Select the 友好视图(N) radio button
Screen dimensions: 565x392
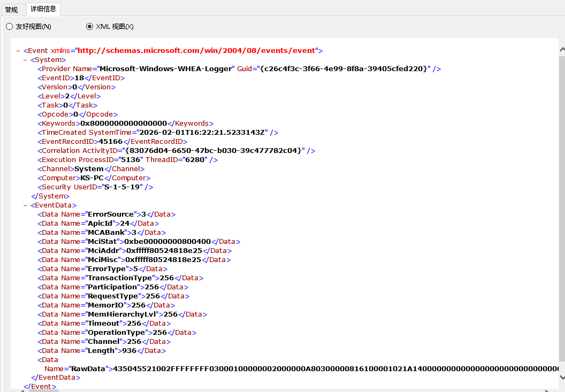click(9, 26)
